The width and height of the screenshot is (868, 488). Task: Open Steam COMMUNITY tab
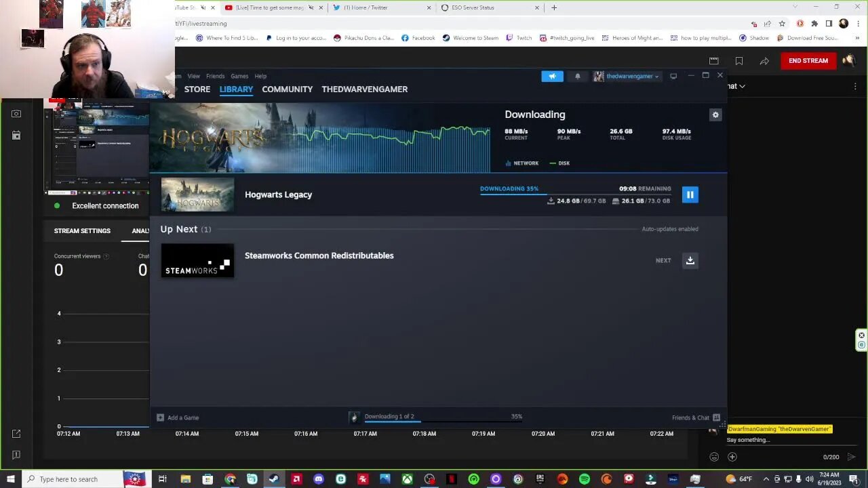288,89
